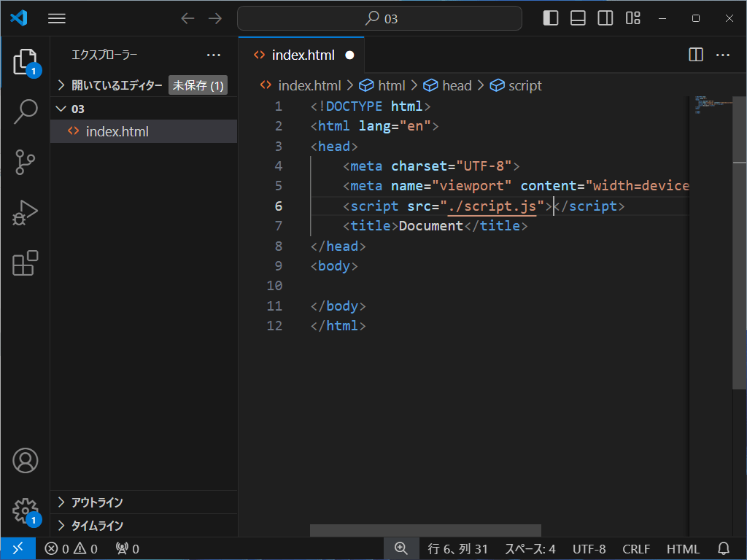Click the notifications bell in status bar
This screenshot has height=560, width=747.
[721, 548]
